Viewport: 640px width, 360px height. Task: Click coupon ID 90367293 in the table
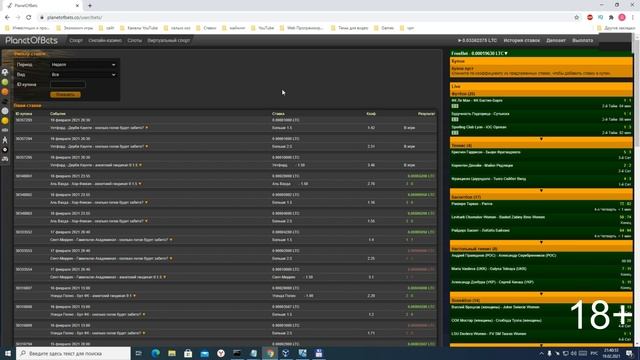pos(24,120)
